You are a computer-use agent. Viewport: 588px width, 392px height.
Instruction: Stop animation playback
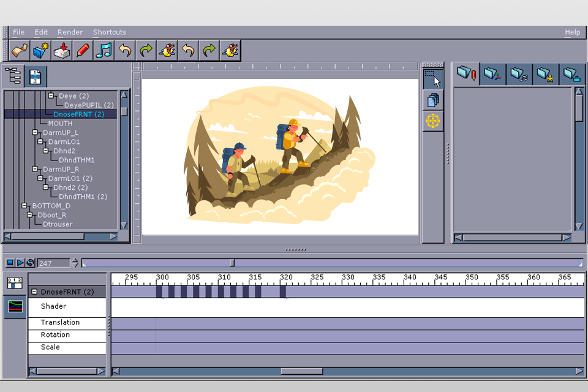coord(10,263)
